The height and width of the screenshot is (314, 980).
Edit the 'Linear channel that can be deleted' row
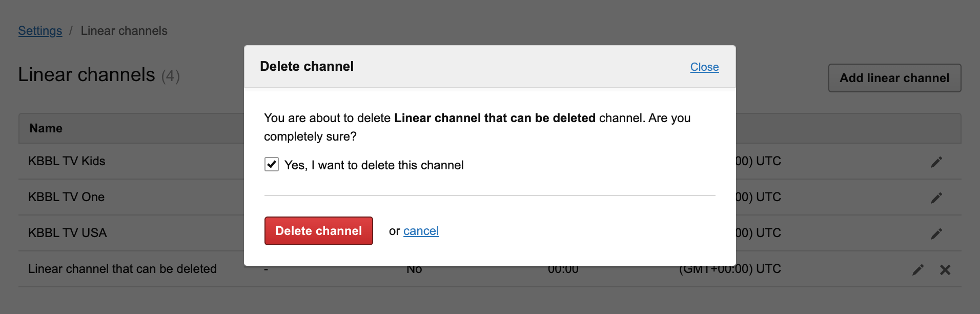(x=918, y=270)
